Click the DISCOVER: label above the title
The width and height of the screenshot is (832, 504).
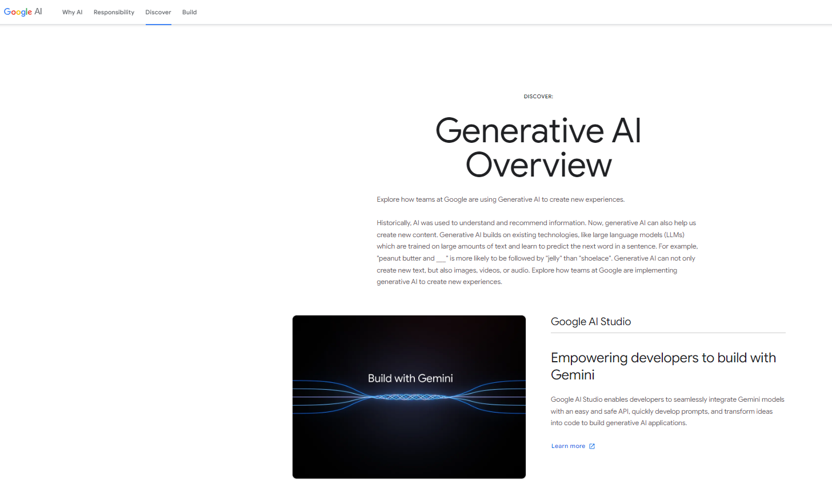click(538, 97)
